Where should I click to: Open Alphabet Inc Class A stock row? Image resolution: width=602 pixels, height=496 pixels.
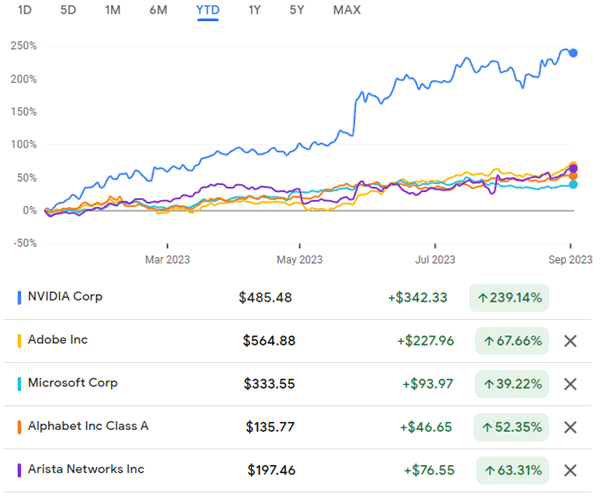tap(298, 427)
